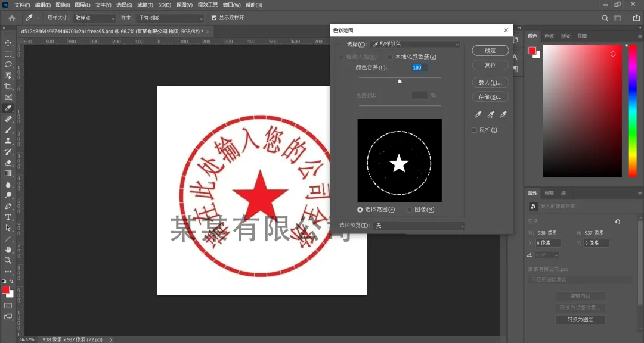This screenshot has width=644, height=343.
Task: Switch to the 调整 tab
Action: pyautogui.click(x=549, y=194)
